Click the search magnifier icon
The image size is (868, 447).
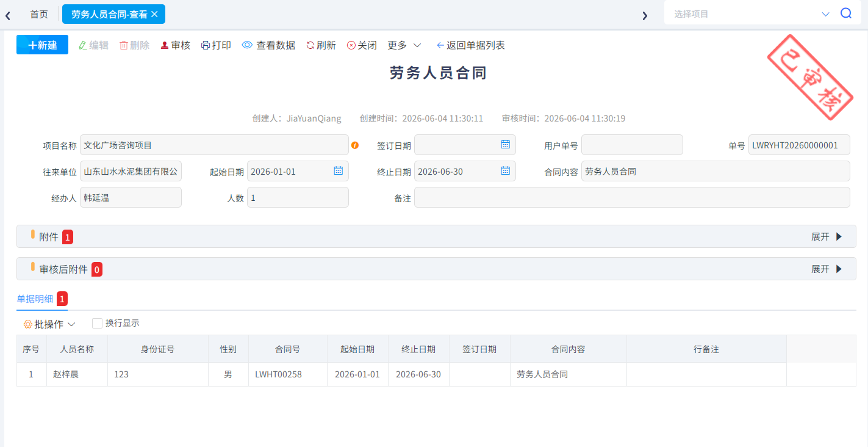846,13
